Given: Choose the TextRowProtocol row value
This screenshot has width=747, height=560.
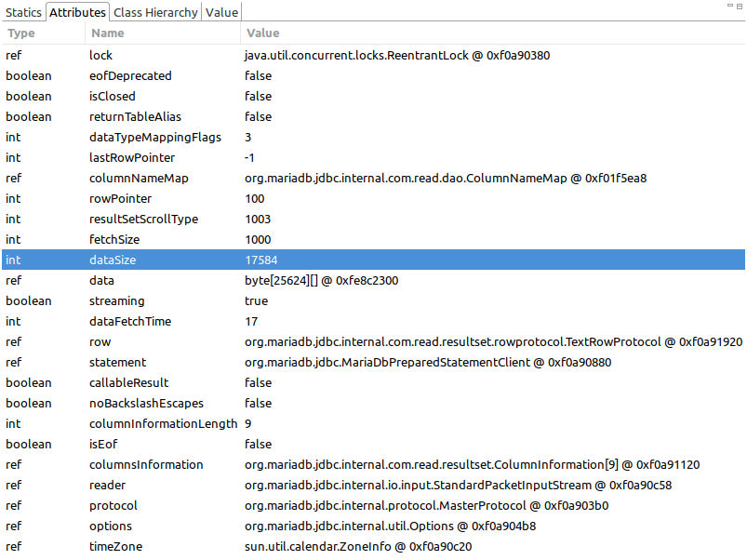Looking at the screenshot, I should 493,342.
